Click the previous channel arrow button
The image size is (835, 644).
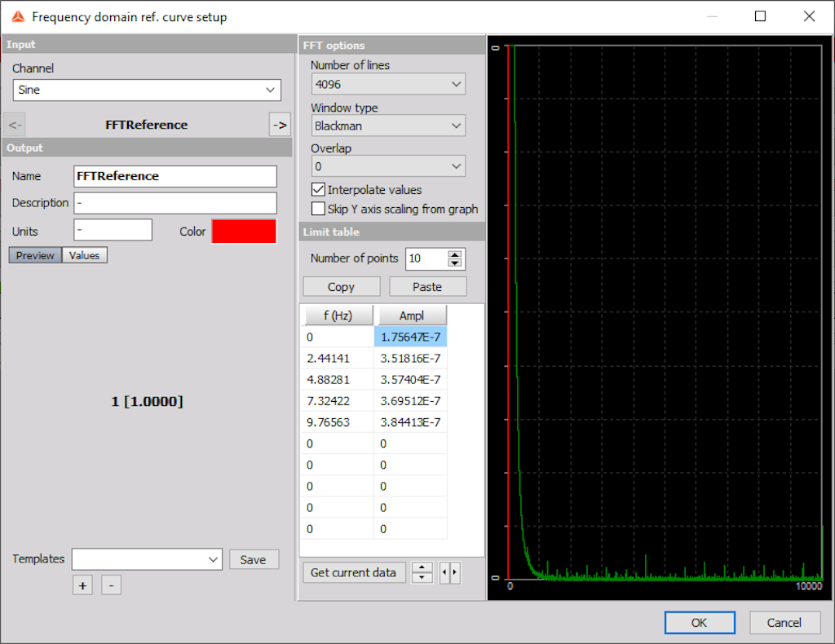pos(15,125)
